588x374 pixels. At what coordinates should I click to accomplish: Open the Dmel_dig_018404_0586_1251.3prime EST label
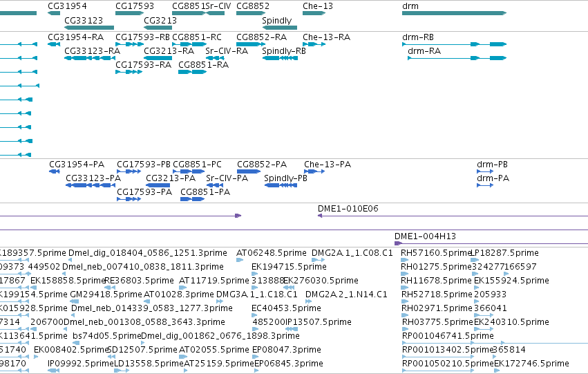(x=148, y=253)
